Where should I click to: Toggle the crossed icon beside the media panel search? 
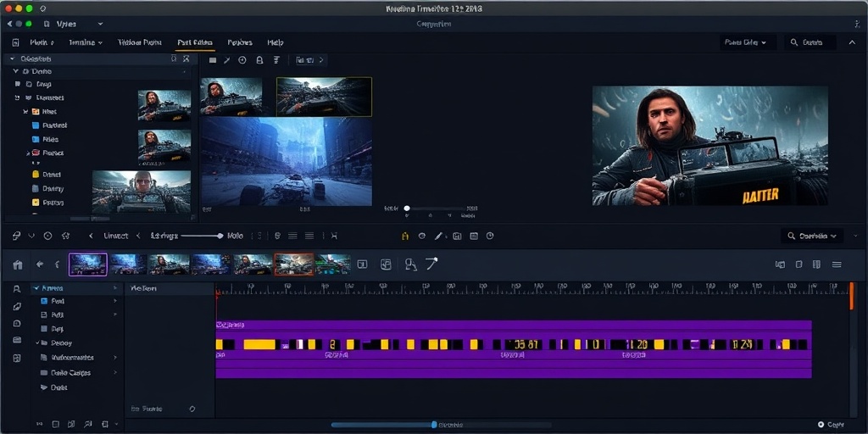186,58
